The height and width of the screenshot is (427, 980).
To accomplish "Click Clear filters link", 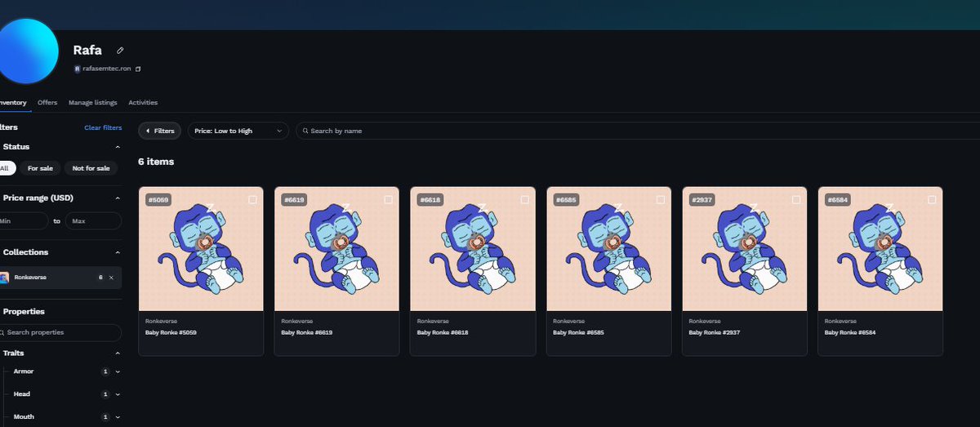I will [103, 128].
